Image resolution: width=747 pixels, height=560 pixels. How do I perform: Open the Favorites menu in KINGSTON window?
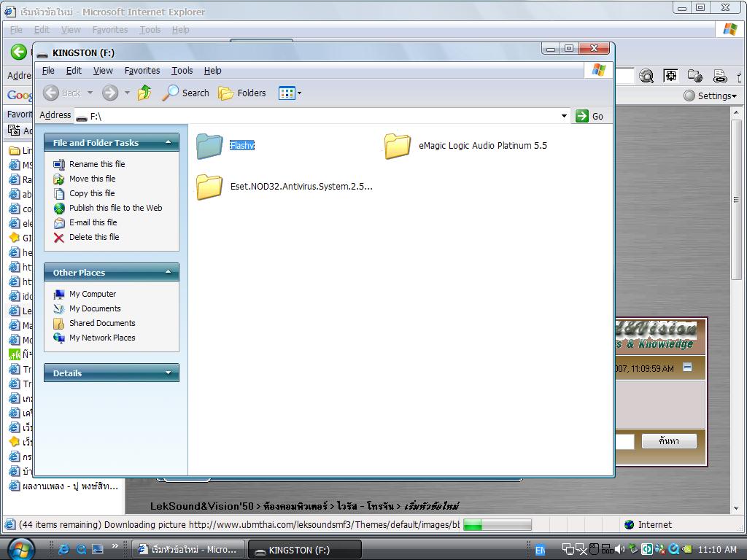coord(142,71)
